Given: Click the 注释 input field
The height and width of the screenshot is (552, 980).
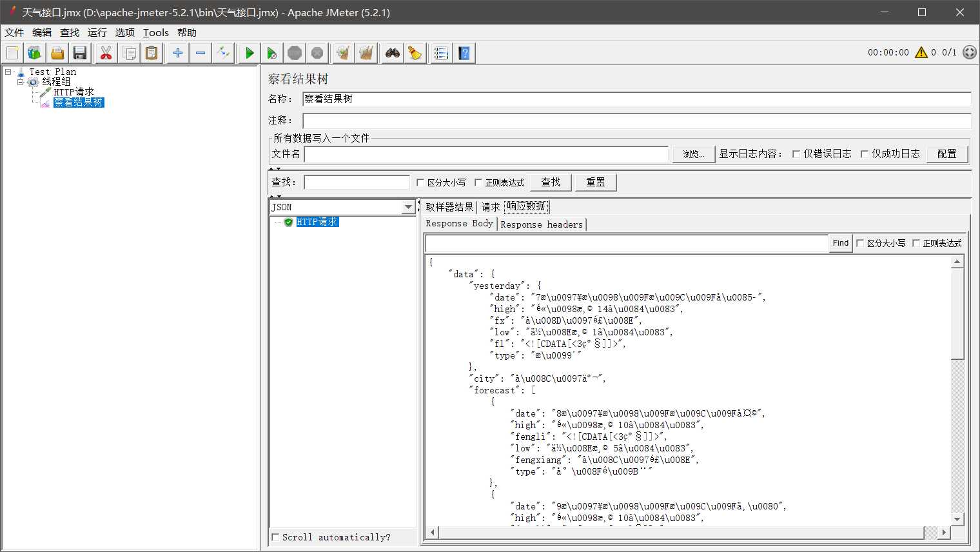Looking at the screenshot, I should tap(636, 121).
